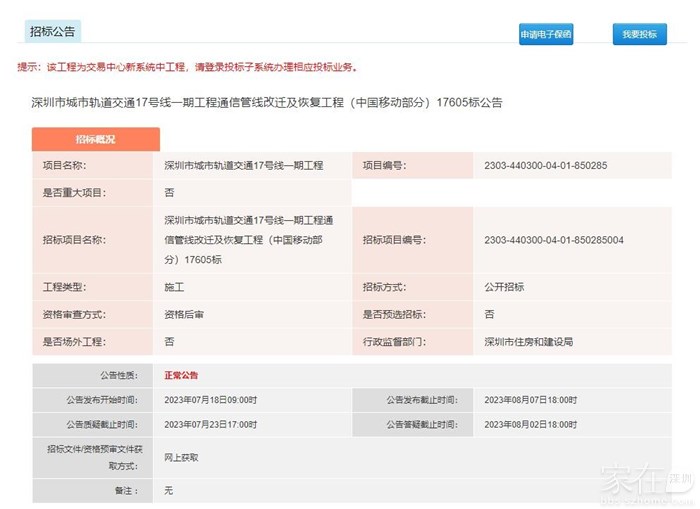Click the 项目名称 value 深圳市城市轨道交通17号线一期工程

pos(244,165)
